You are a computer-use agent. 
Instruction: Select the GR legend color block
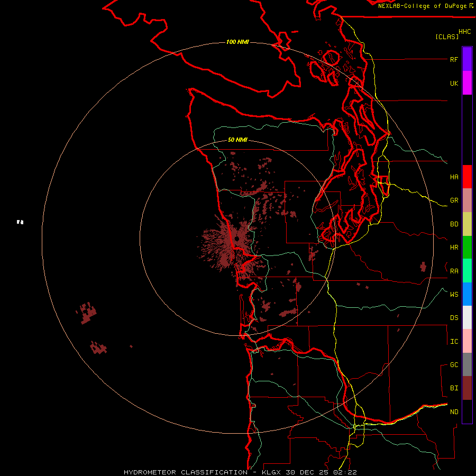point(467,200)
